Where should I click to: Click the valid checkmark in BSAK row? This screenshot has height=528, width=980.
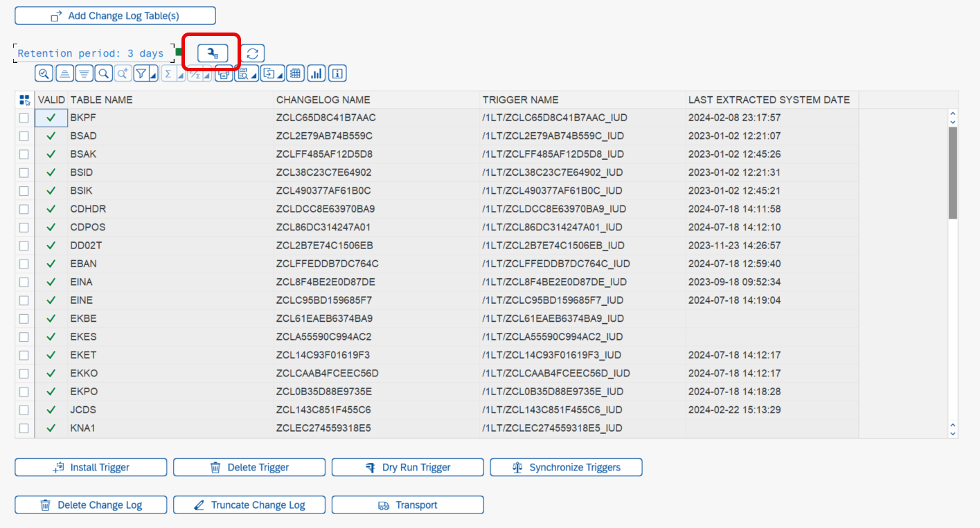(x=51, y=154)
